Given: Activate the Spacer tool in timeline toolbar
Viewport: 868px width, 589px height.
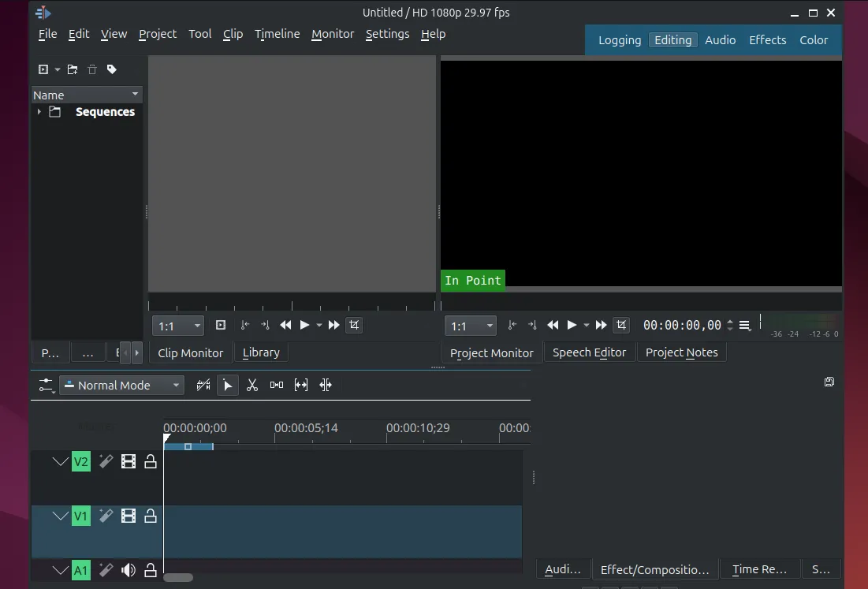Looking at the screenshot, I should click(x=277, y=385).
